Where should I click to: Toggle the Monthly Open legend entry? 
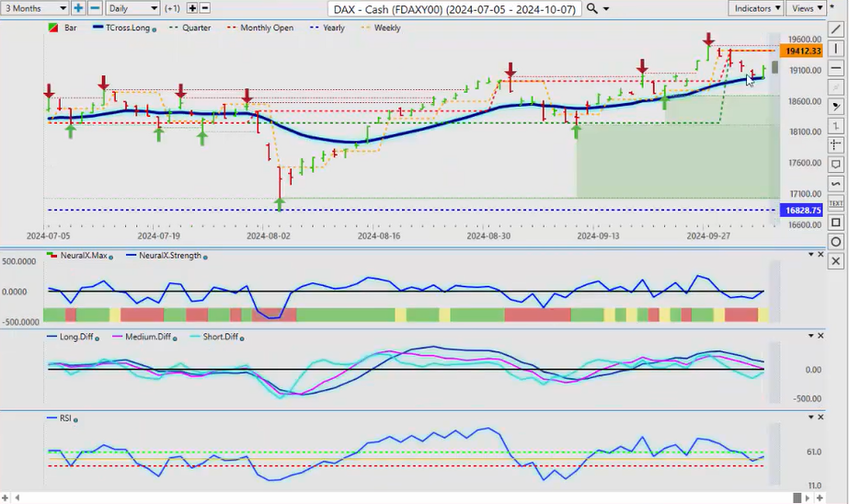[x=260, y=28]
